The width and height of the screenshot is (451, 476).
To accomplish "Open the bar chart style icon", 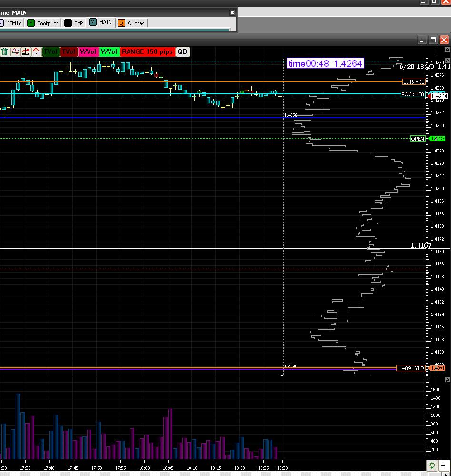I will [15, 51].
